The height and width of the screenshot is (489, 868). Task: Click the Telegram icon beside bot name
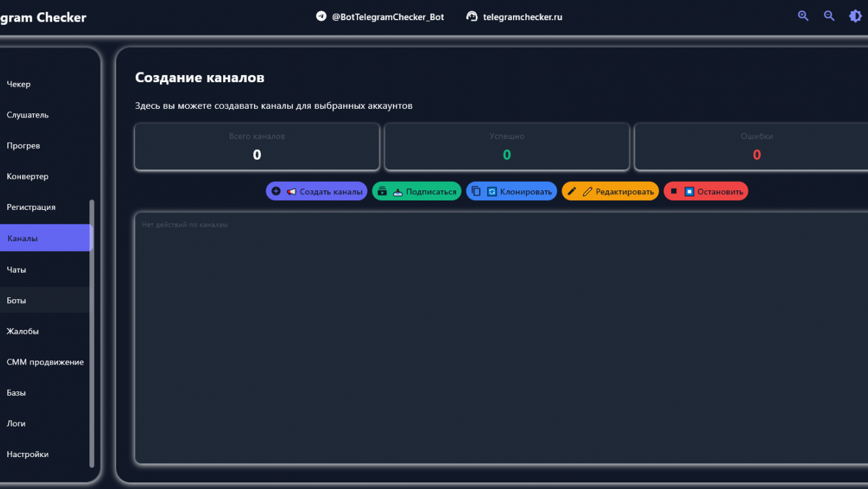321,16
